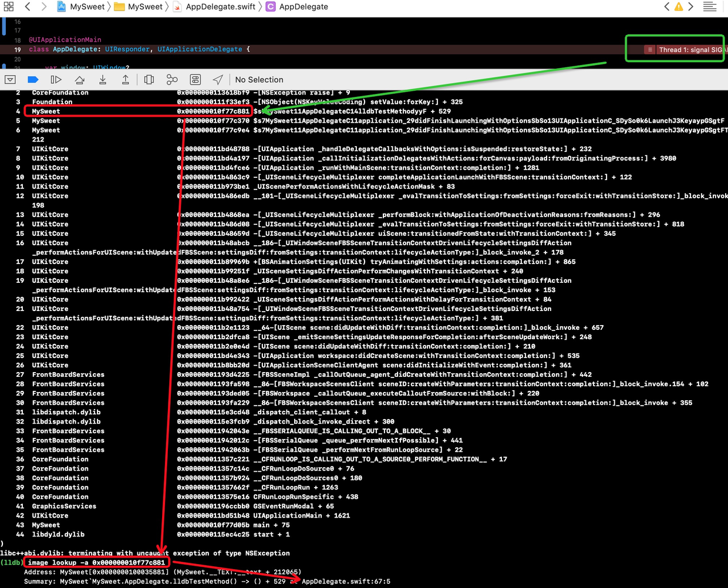This screenshot has width=728, height=588.
Task: Open AppDelegate.swift breadcrumb
Action: (214, 6)
